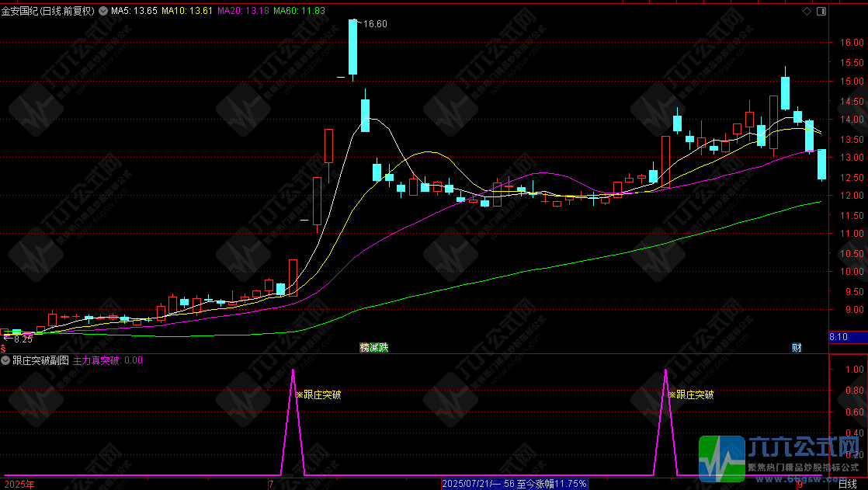Open the 财 financial marker icon
The height and width of the screenshot is (490, 868).
click(x=797, y=346)
